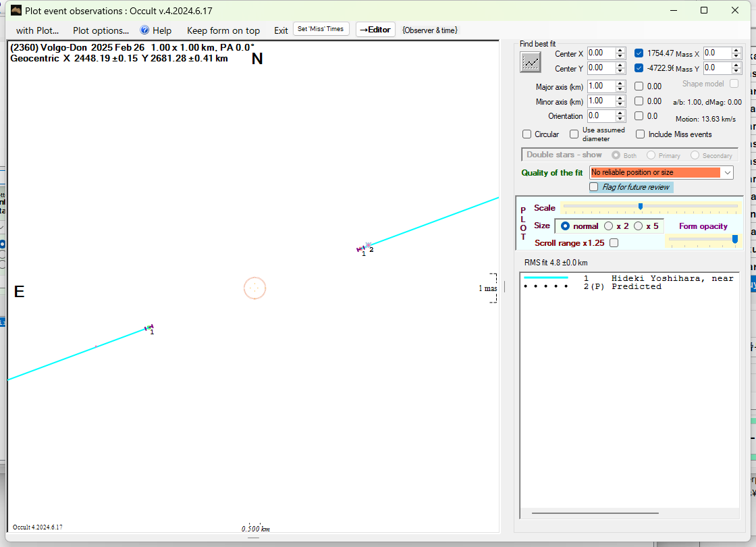Check Flag for future review
Image resolution: width=756 pixels, height=547 pixels.
594,187
